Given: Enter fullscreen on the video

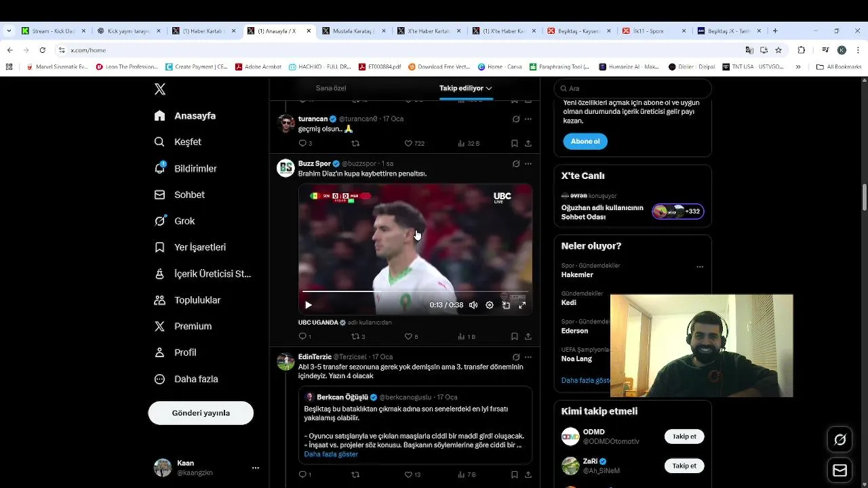Looking at the screenshot, I should tap(522, 305).
